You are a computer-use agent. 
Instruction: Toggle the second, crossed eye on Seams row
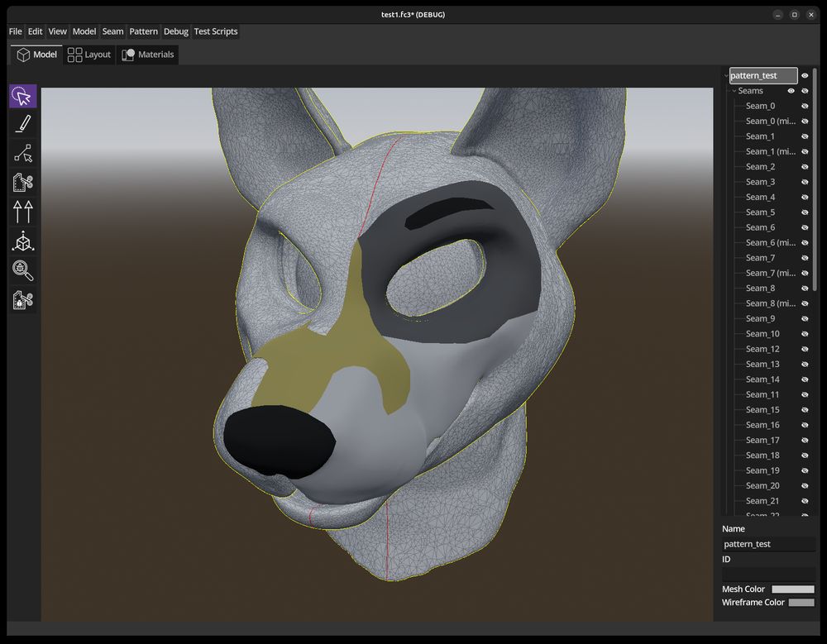pyautogui.click(x=805, y=91)
